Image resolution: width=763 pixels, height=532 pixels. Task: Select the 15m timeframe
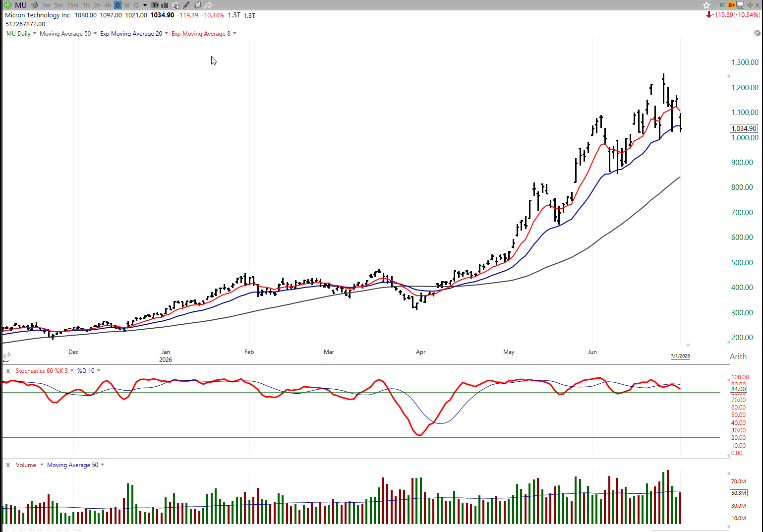point(73,5)
